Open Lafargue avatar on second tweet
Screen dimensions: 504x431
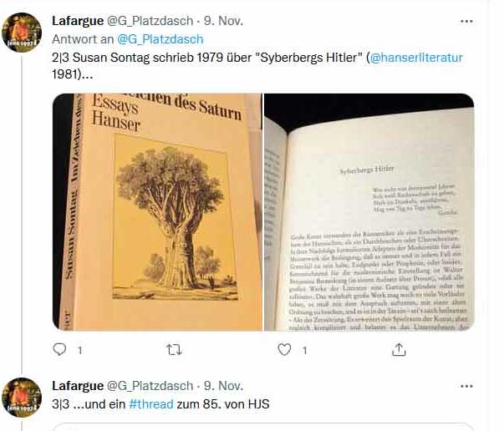point(22,398)
